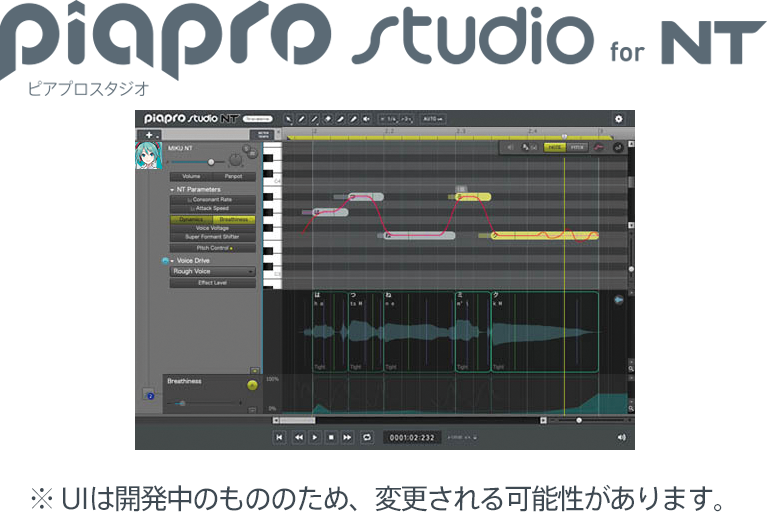Select the Brush tool next to eraser
Image resolution: width=768 pixels, height=512 pixels.
340,119
